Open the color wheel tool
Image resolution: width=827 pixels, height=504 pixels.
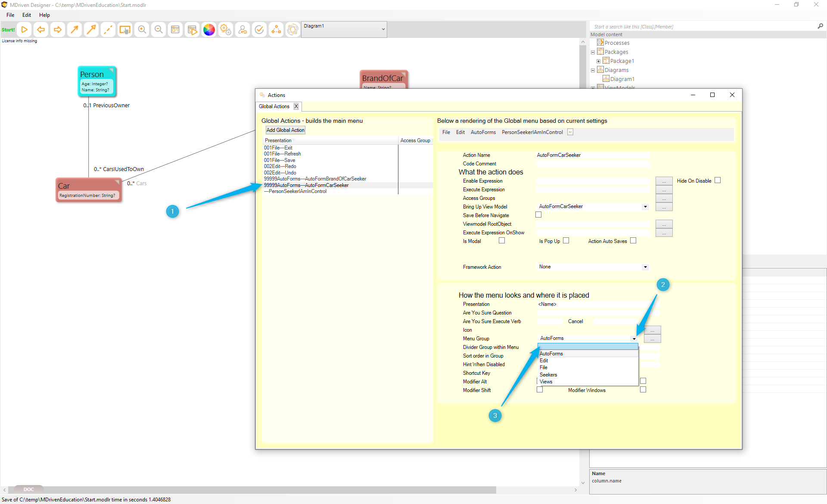209,30
